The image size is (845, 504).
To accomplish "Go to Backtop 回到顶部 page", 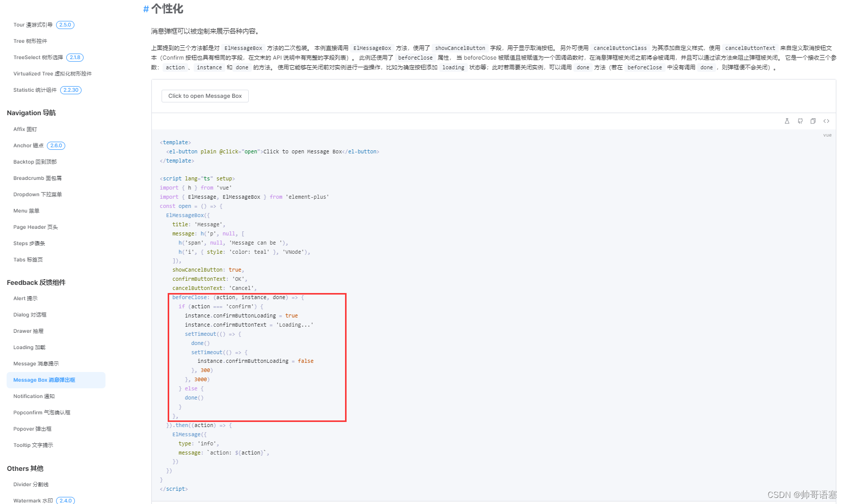I will coord(35,162).
